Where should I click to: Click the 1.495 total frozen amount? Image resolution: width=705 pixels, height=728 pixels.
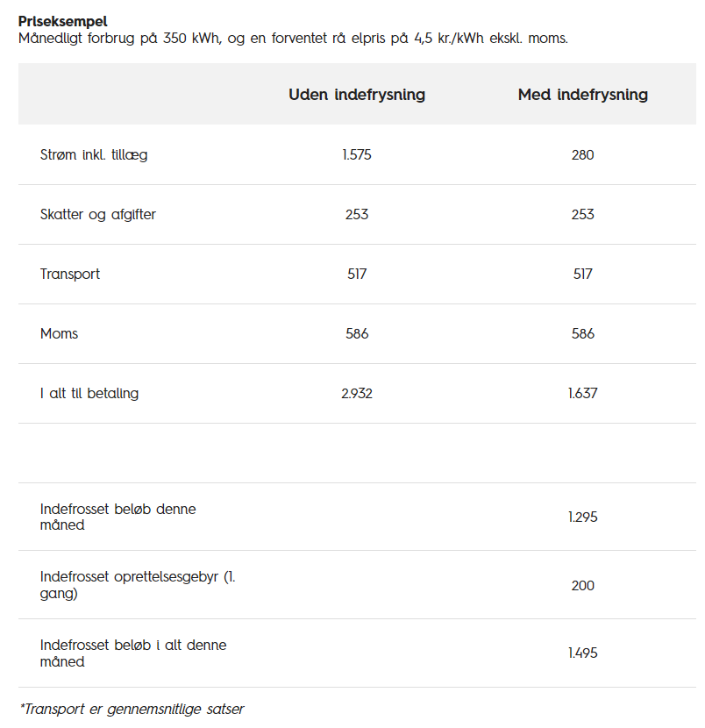pyautogui.click(x=582, y=653)
